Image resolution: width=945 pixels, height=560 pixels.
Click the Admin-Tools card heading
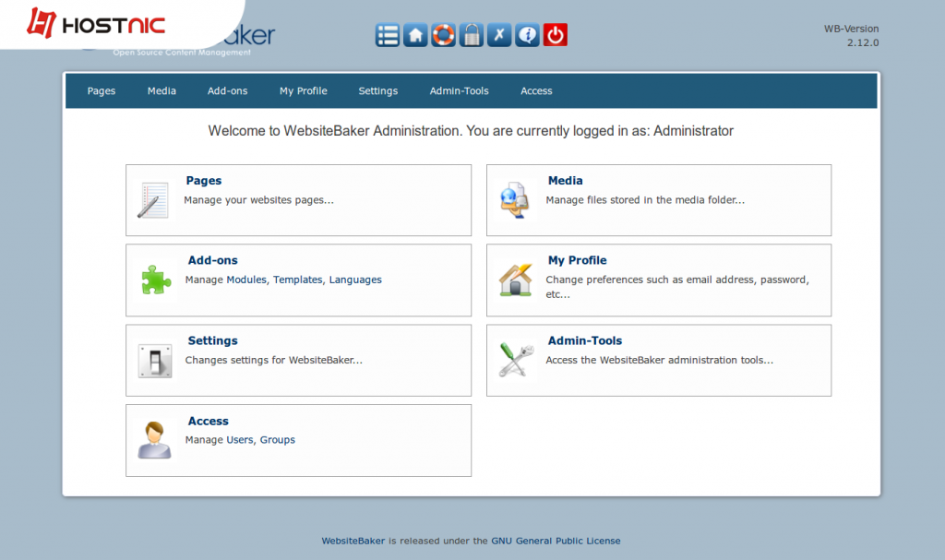point(584,340)
